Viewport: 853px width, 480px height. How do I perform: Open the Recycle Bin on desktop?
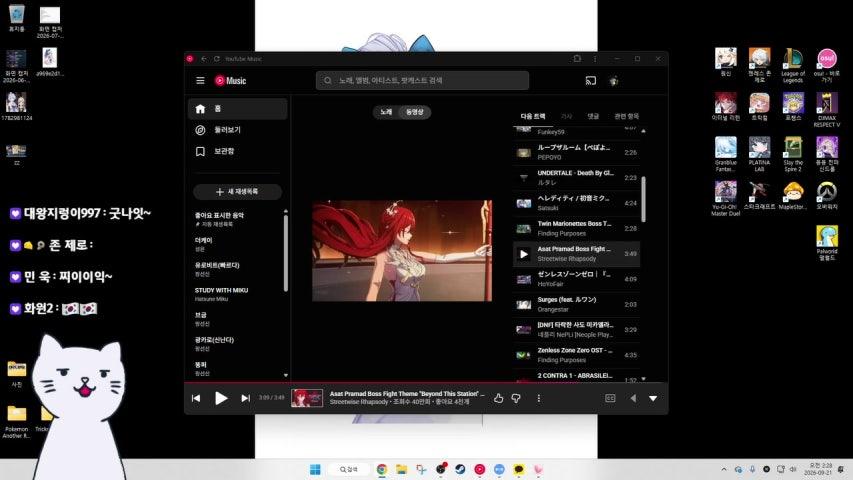[x=17, y=19]
